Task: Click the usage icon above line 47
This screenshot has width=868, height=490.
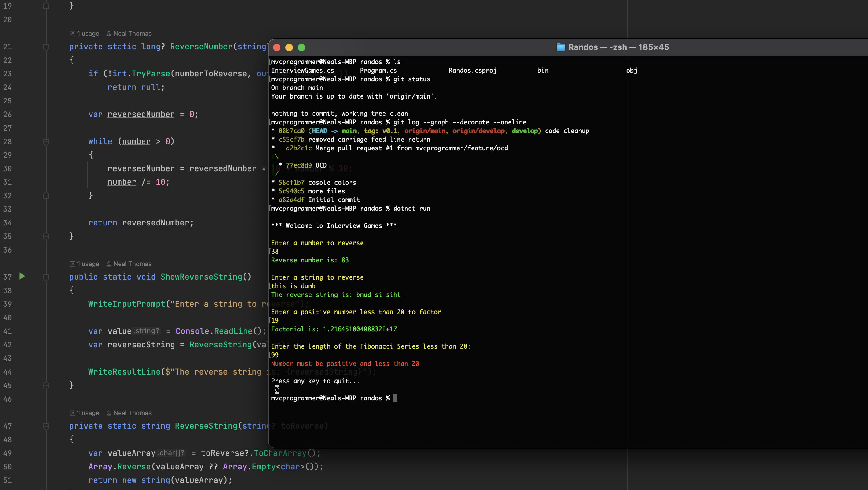Action: pyautogui.click(x=72, y=413)
